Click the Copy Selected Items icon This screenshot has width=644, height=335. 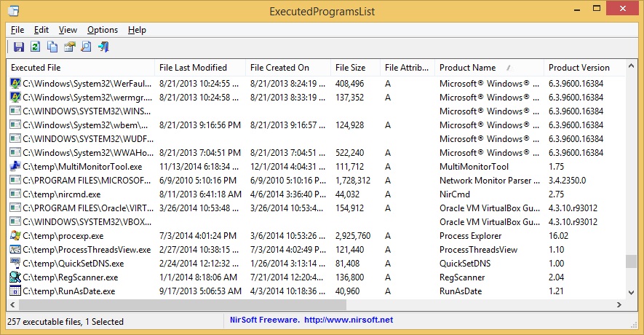[52, 47]
